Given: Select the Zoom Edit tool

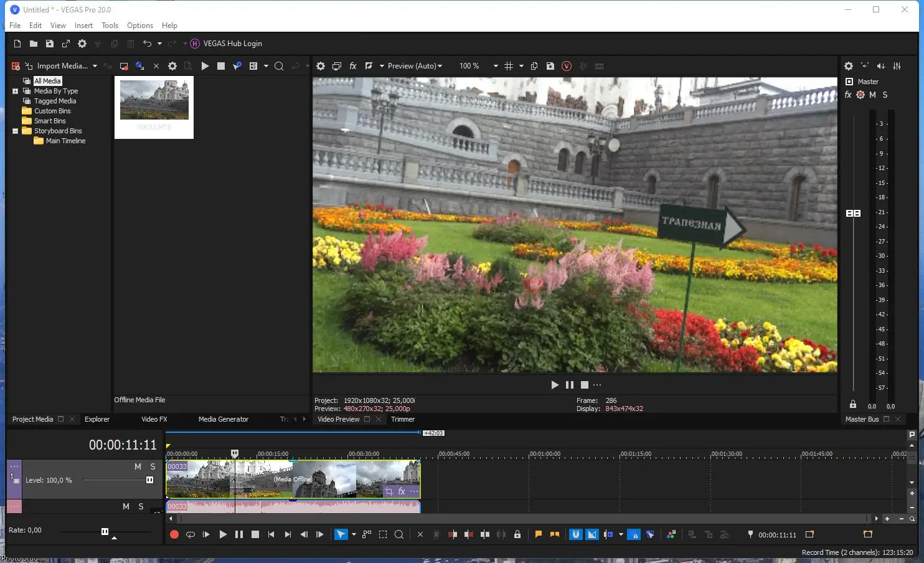Looking at the screenshot, I should 399,534.
